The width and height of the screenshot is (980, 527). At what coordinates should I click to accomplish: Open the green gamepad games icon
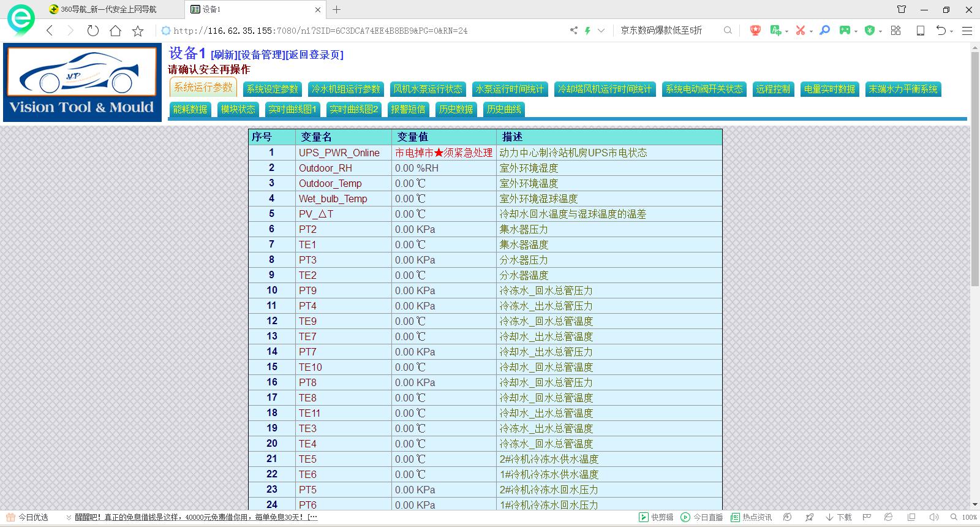click(845, 30)
